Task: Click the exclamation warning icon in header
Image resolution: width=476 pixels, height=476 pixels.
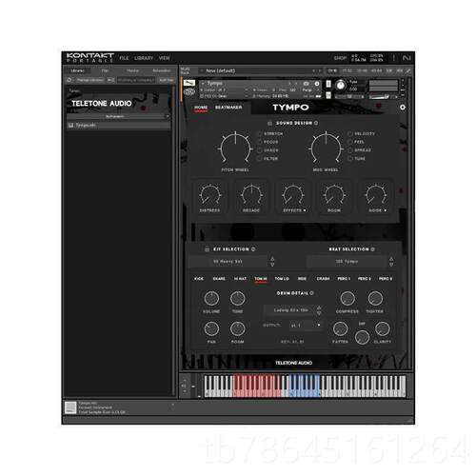Action: [393, 58]
